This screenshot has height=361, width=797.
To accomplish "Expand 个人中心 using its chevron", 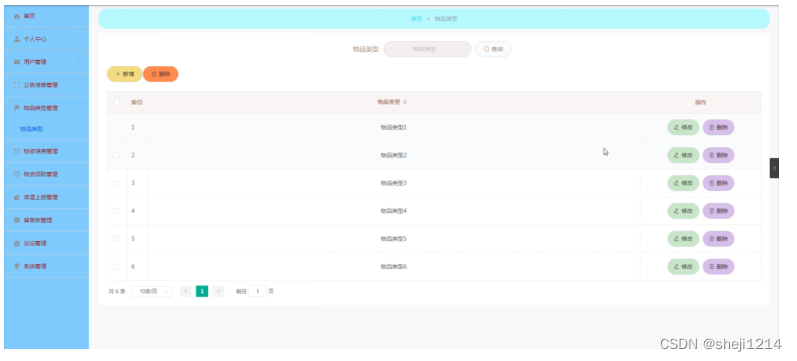I will click(x=79, y=39).
